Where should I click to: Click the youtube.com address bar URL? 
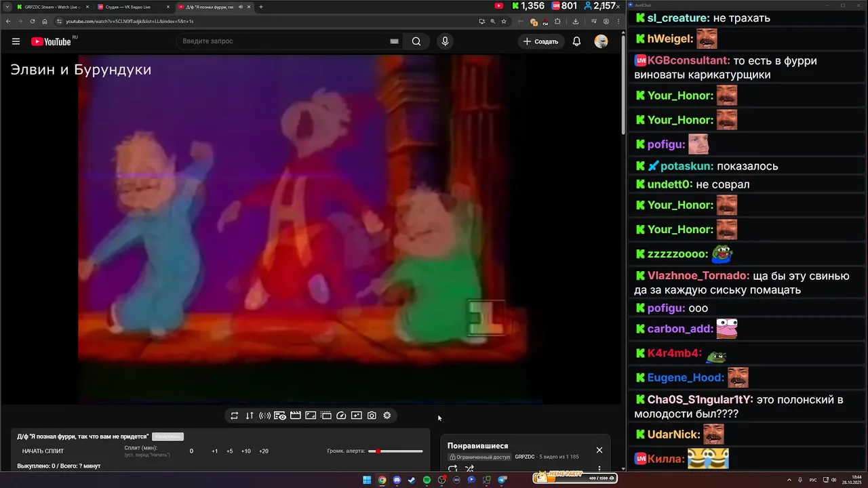pyautogui.click(x=130, y=21)
